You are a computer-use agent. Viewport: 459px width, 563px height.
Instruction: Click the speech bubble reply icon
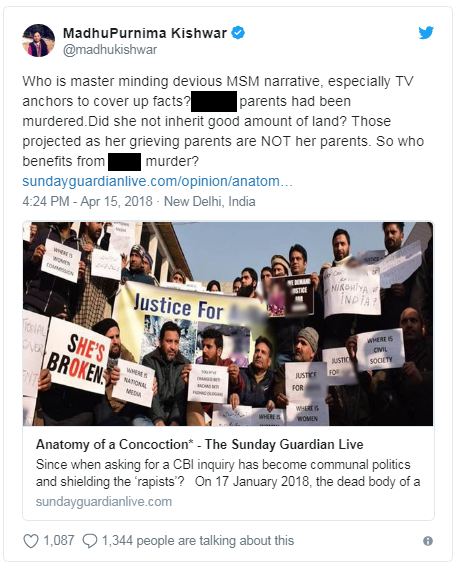click(90, 541)
